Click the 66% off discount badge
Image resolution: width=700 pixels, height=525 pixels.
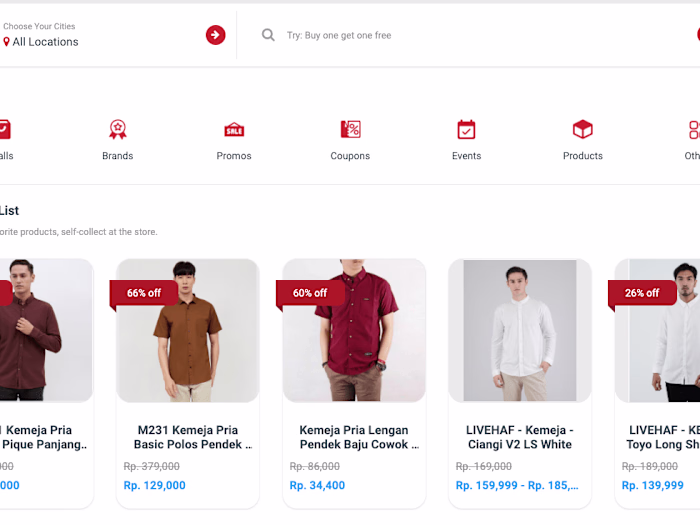(x=144, y=293)
